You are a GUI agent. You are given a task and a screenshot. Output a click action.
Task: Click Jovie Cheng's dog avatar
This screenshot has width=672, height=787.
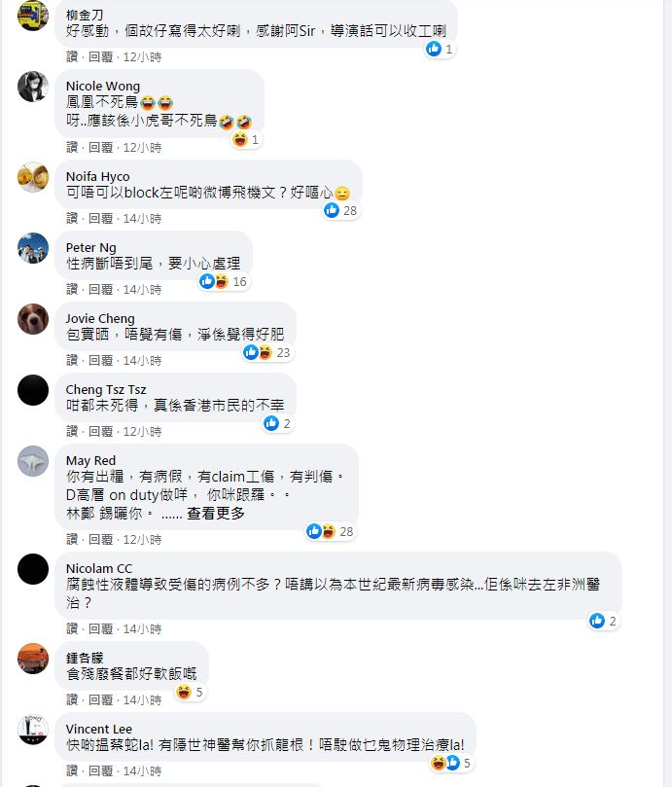click(33, 319)
